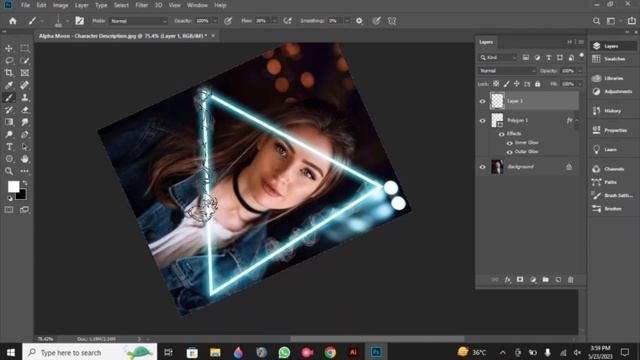This screenshot has height=360, width=640.
Task: Toggle pressure for opacity icon
Action: pyautogui.click(x=228, y=21)
